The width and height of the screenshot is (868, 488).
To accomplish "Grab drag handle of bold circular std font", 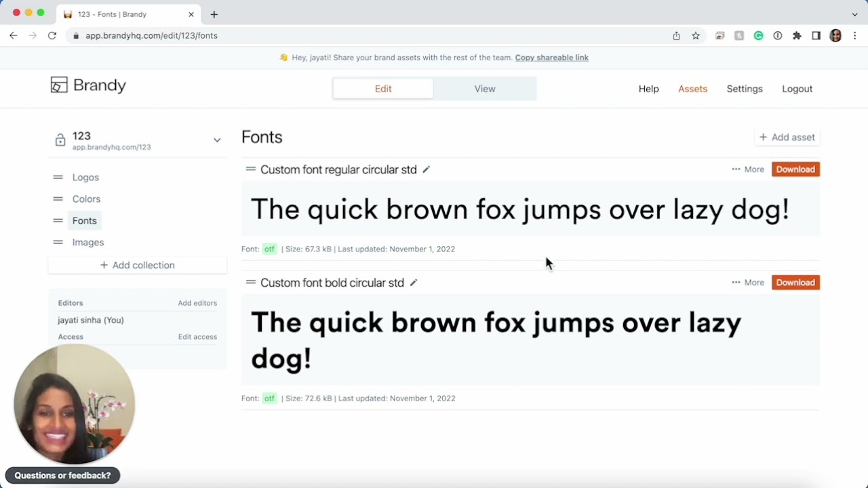I will click(251, 282).
